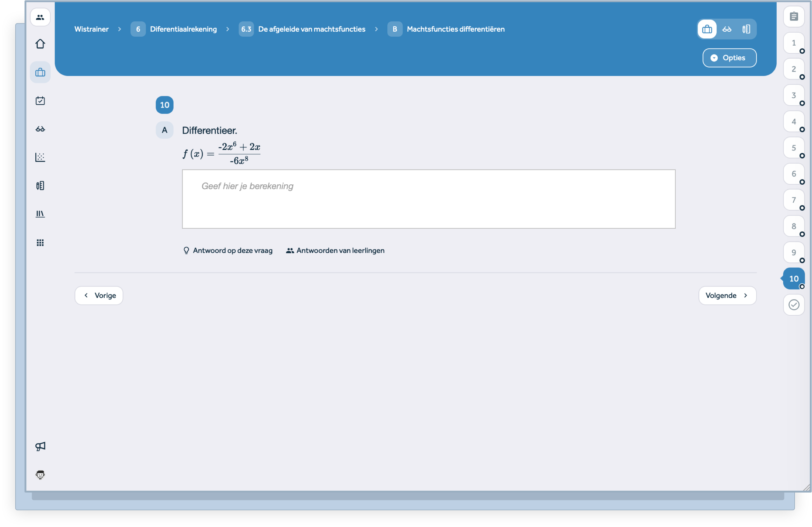View Antwoorden van leerlingen
Screen dimensions: 812x527
tap(335, 251)
